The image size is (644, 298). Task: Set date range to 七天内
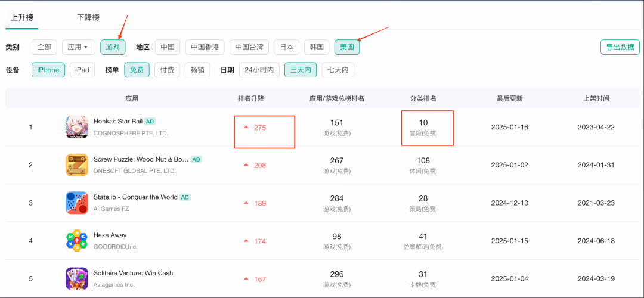338,70
